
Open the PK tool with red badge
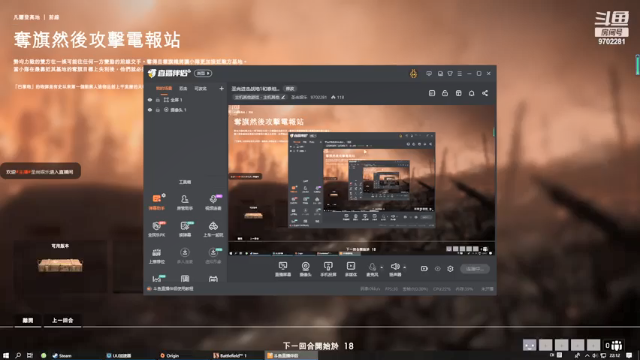tap(156, 229)
